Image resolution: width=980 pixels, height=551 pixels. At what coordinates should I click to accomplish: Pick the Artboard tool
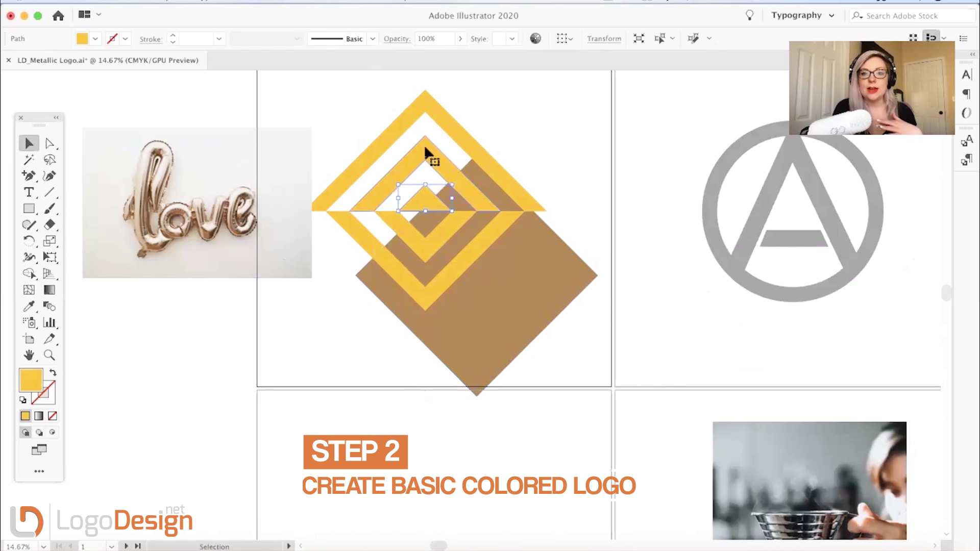pos(29,339)
